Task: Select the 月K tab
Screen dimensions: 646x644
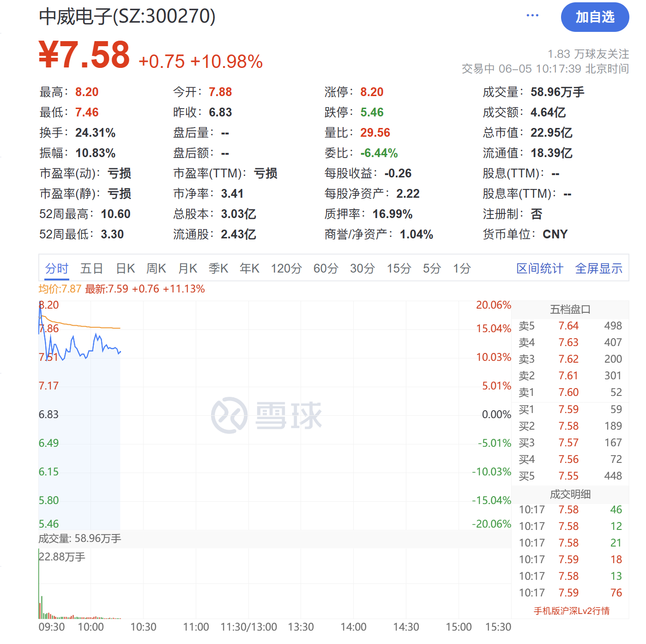Action: [x=188, y=268]
